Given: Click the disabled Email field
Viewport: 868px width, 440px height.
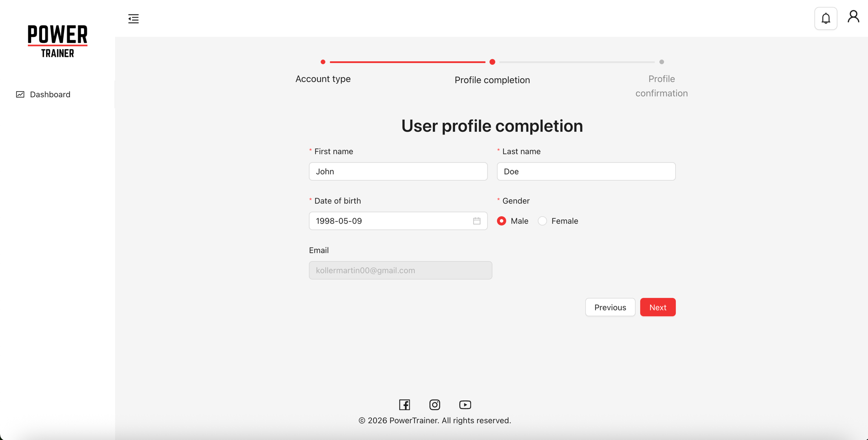Looking at the screenshot, I should point(400,270).
